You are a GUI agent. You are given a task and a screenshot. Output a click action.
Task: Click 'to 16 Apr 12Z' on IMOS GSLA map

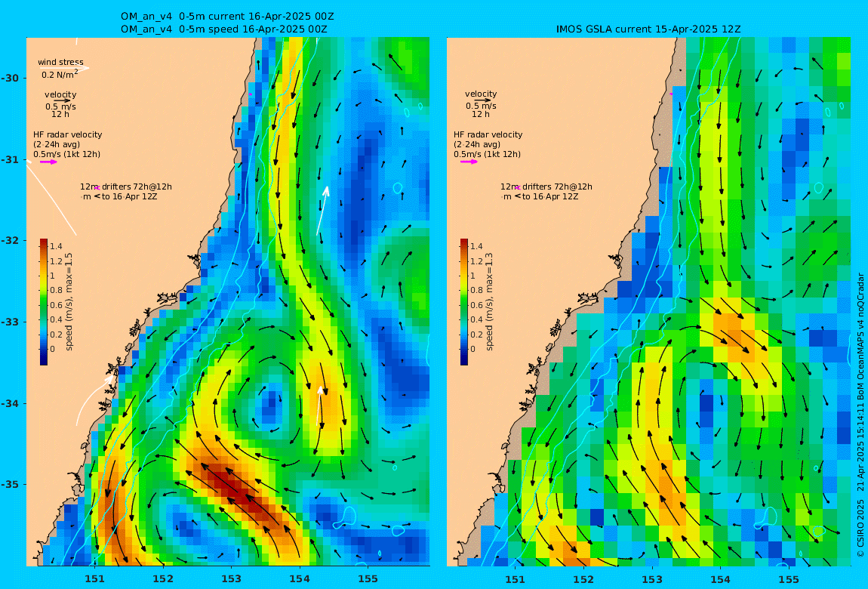pos(550,196)
